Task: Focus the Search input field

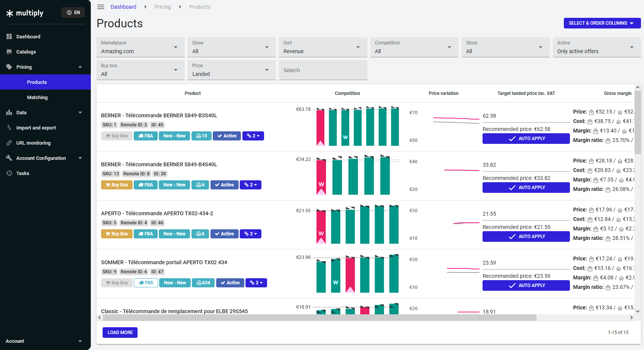Action: coord(323,70)
